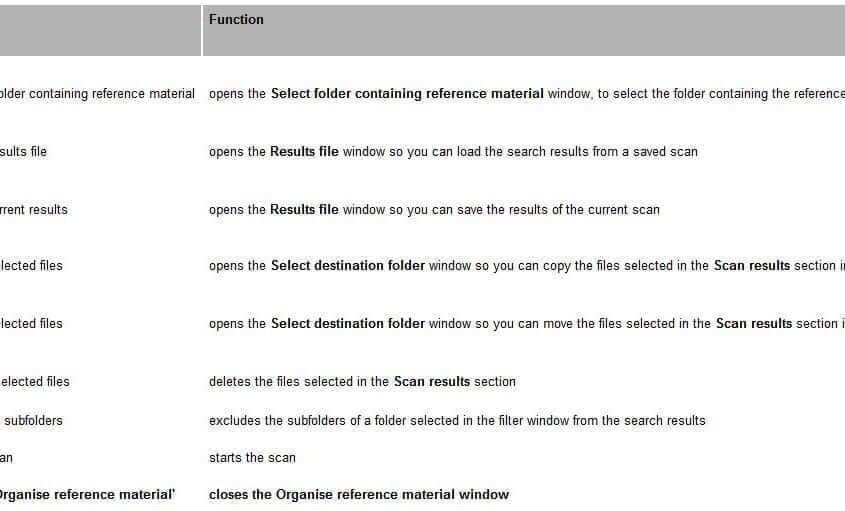This screenshot has height=511, width=845.
Task: Click 'Scan results' bold text in the delete row
Action: tap(432, 382)
